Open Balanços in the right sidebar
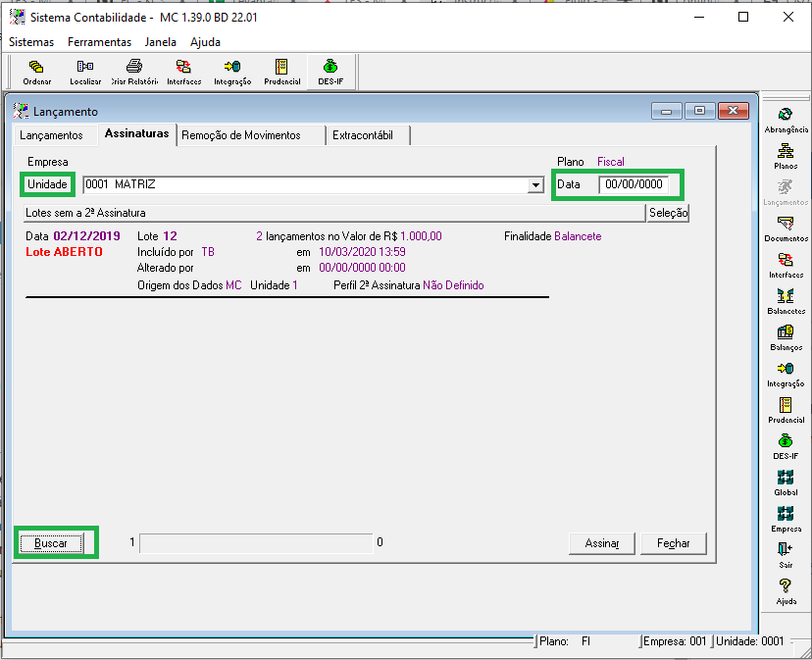Viewport: 812px width, 660px height. 786,337
